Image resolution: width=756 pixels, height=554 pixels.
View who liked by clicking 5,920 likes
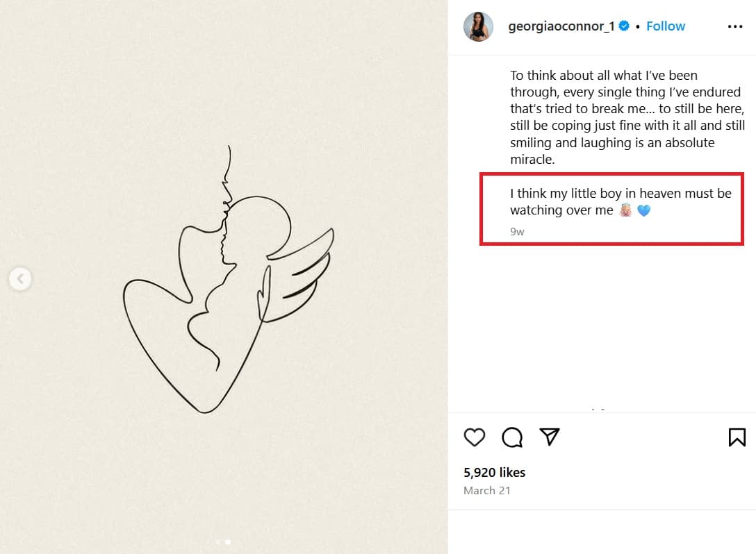click(494, 472)
